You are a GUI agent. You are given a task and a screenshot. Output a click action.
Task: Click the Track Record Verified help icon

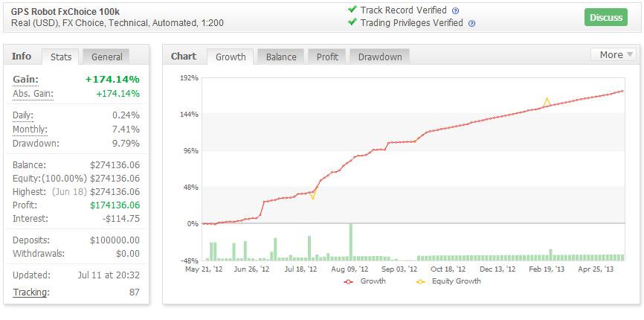click(x=456, y=11)
